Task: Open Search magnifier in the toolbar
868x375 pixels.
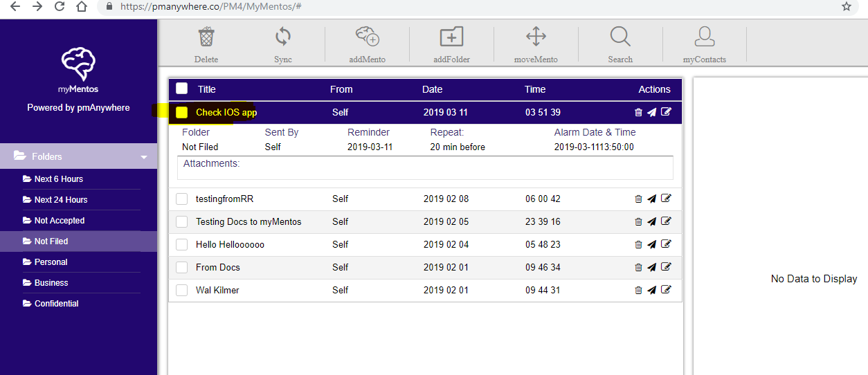Action: tap(620, 37)
